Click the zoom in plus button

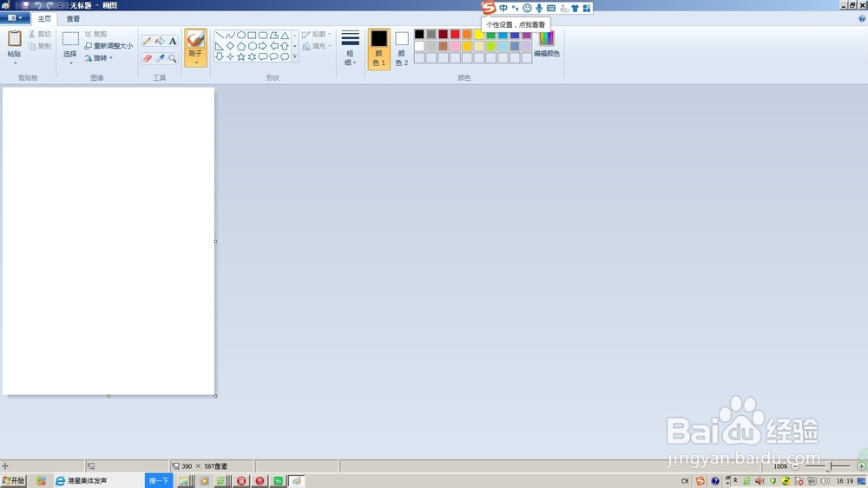pos(861,466)
